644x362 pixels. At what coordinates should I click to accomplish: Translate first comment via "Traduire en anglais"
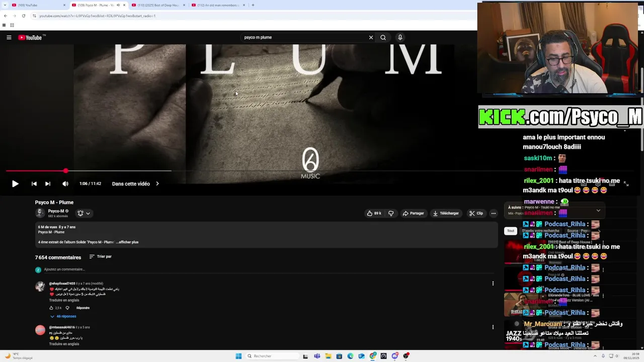64,300
